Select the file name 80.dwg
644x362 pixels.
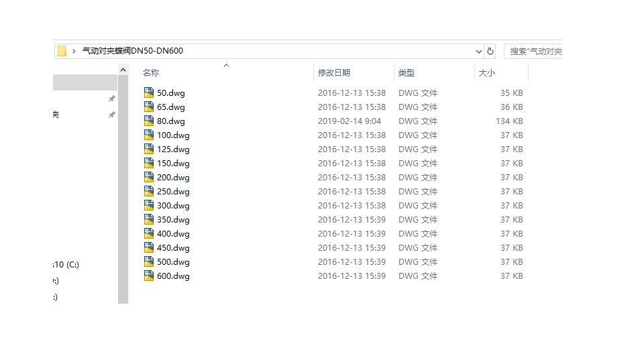pos(171,121)
